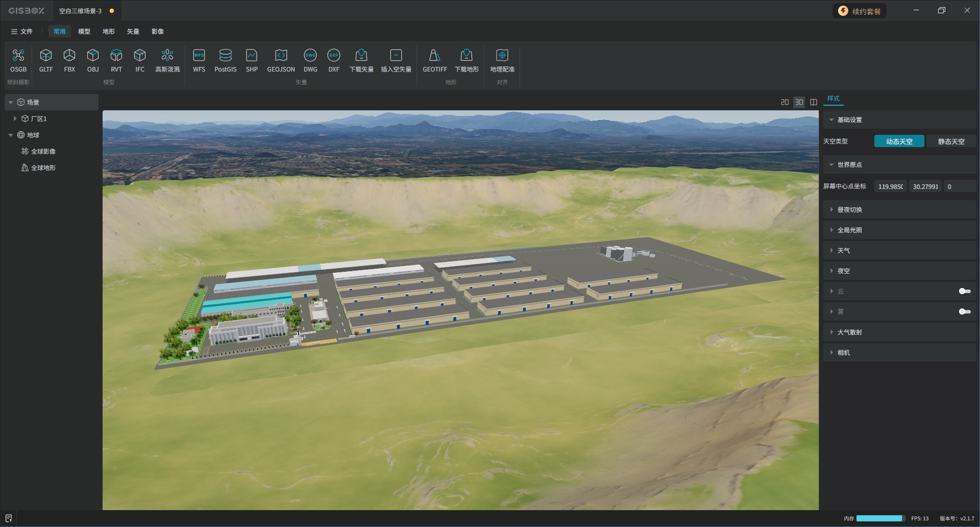980x527 pixels.
Task: Import a GEOTIFF terrain file
Action: pyautogui.click(x=435, y=60)
